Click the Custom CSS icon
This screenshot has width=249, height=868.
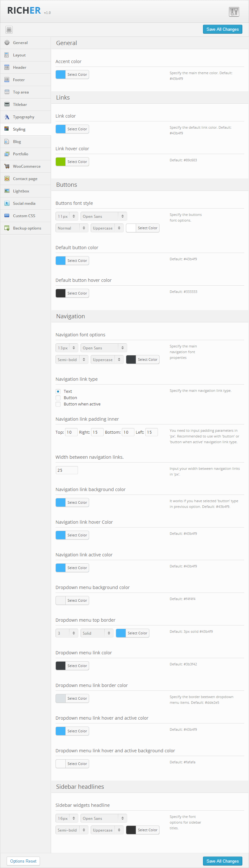(7, 216)
